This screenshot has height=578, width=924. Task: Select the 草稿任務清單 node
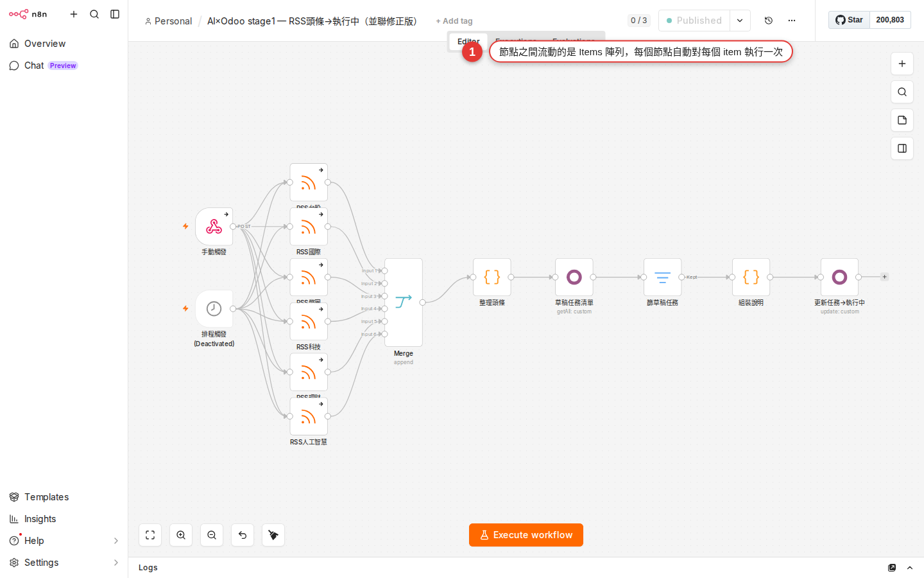(574, 277)
